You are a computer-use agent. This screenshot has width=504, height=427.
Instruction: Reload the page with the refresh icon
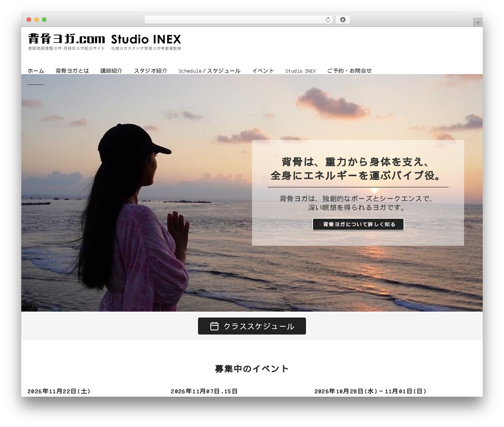click(328, 20)
